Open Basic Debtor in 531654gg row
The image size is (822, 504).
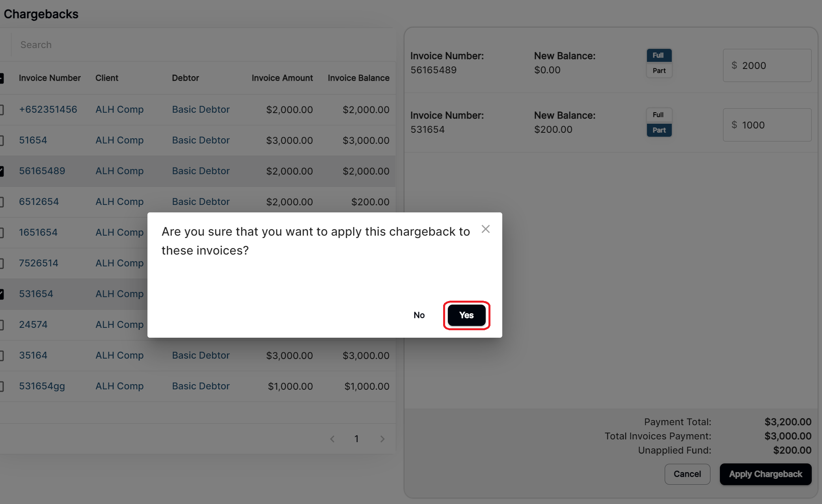pos(201,386)
